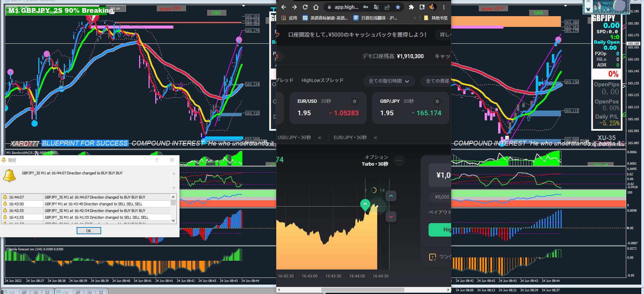Image resolution: width=644 pixels, height=294 pixels.
Task: Toggle the one-click trade icon
Action: click(433, 257)
